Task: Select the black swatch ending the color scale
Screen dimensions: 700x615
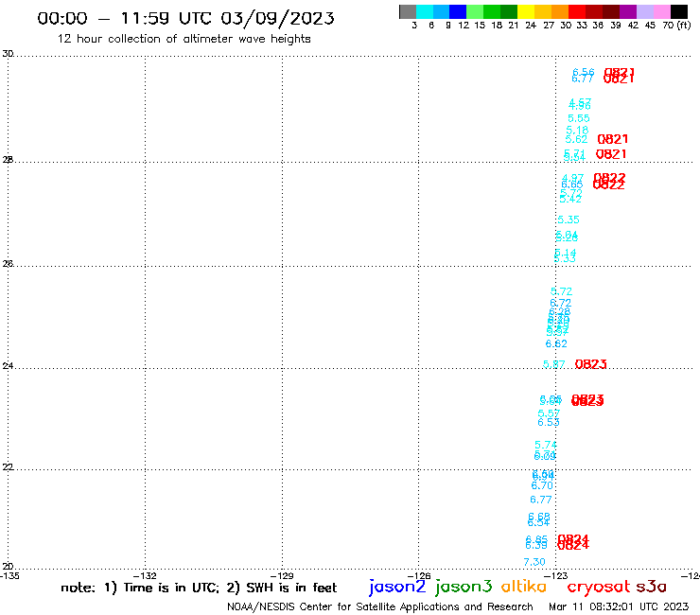Action: (x=679, y=11)
